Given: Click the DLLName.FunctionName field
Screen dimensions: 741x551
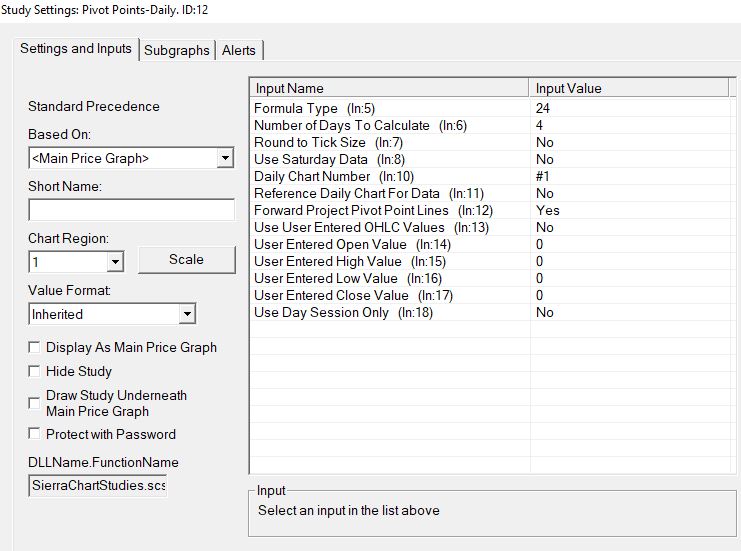Looking at the screenshot, I should pyautogui.click(x=97, y=486).
